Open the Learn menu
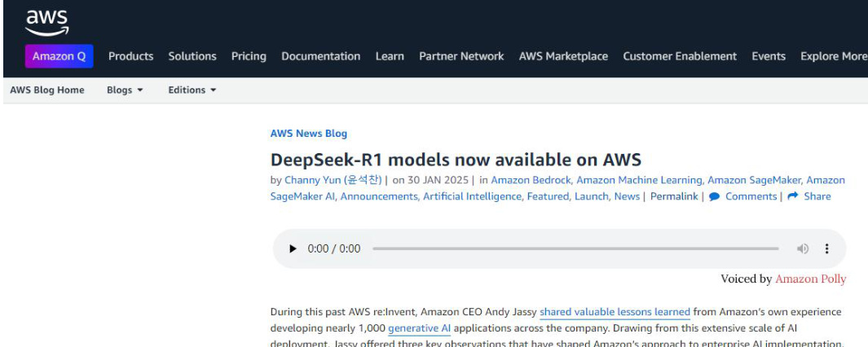 [x=390, y=56]
